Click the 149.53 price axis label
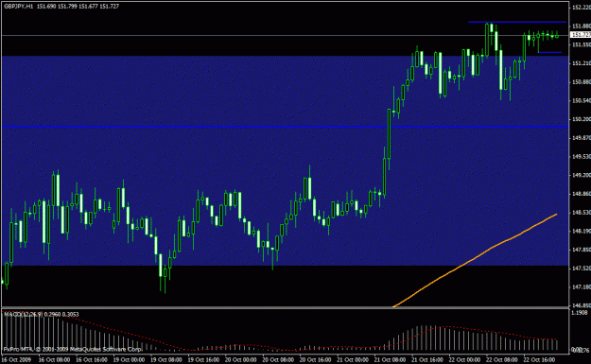Image resolution: width=591 pixels, height=364 pixels. tap(582, 156)
